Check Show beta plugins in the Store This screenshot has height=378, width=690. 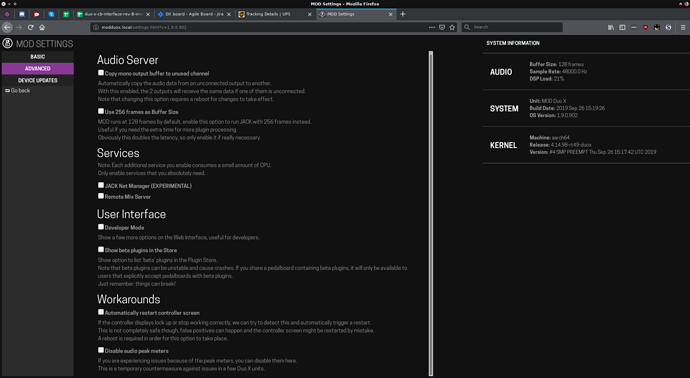[101, 249]
